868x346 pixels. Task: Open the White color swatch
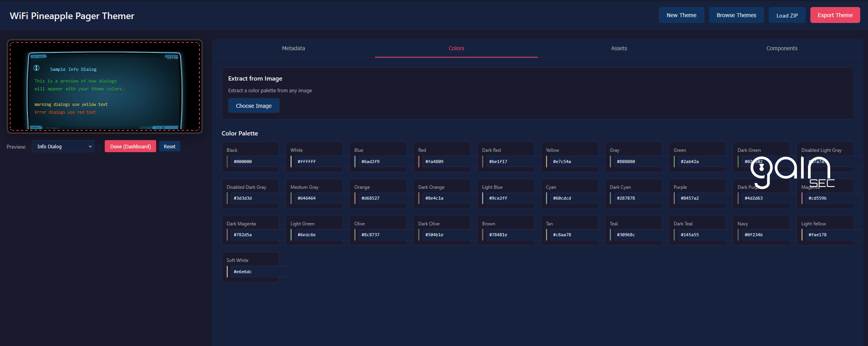tap(291, 162)
